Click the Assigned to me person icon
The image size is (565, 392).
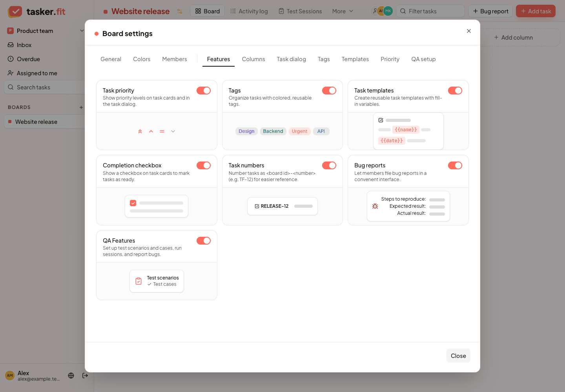pos(11,73)
